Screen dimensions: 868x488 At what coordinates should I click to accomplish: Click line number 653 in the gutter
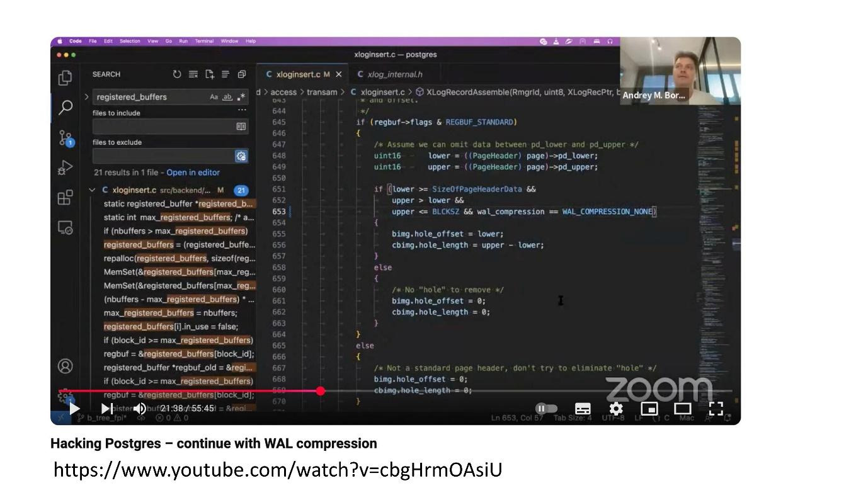pos(278,212)
